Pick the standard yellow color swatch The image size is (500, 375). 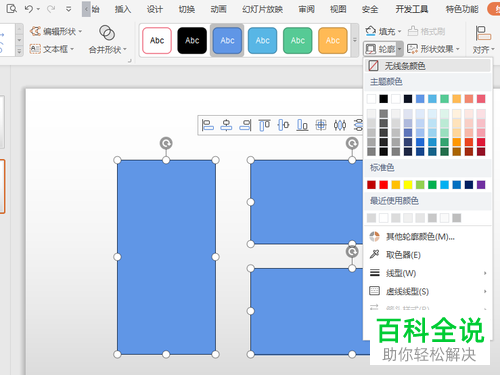click(408, 185)
